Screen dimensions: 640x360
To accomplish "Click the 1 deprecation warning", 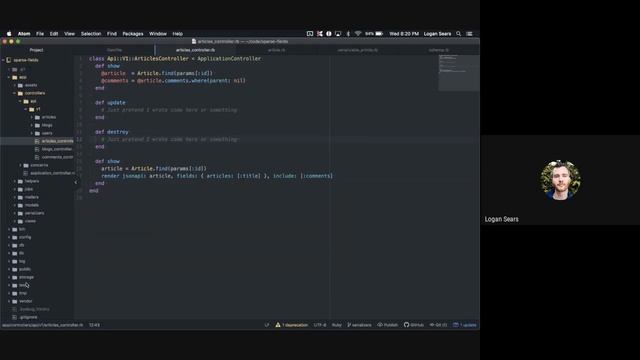I will click(x=291, y=325).
